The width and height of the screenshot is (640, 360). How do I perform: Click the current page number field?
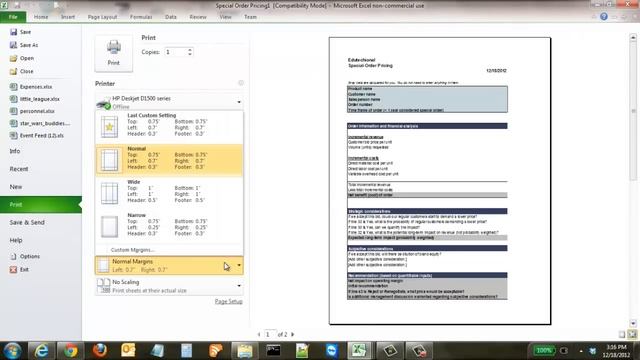pyautogui.click(x=269, y=334)
